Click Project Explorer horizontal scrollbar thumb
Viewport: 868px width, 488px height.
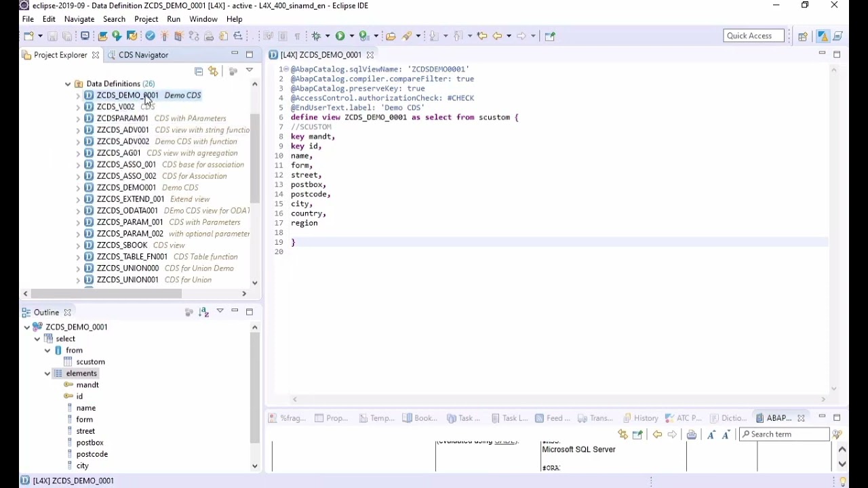[106, 293]
